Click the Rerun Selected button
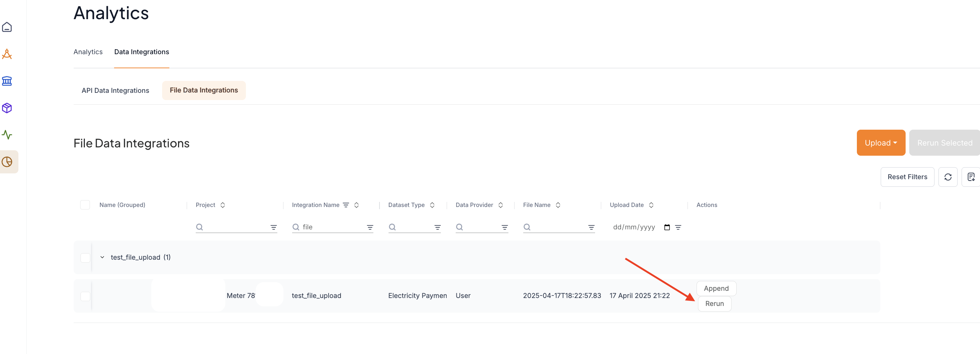Viewport: 980px width, 354px height. tap(944, 143)
